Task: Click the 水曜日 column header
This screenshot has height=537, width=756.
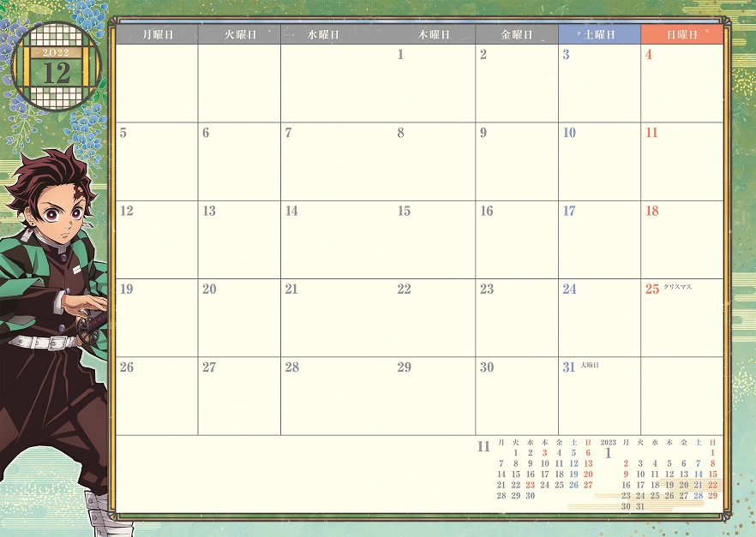Action: point(322,34)
